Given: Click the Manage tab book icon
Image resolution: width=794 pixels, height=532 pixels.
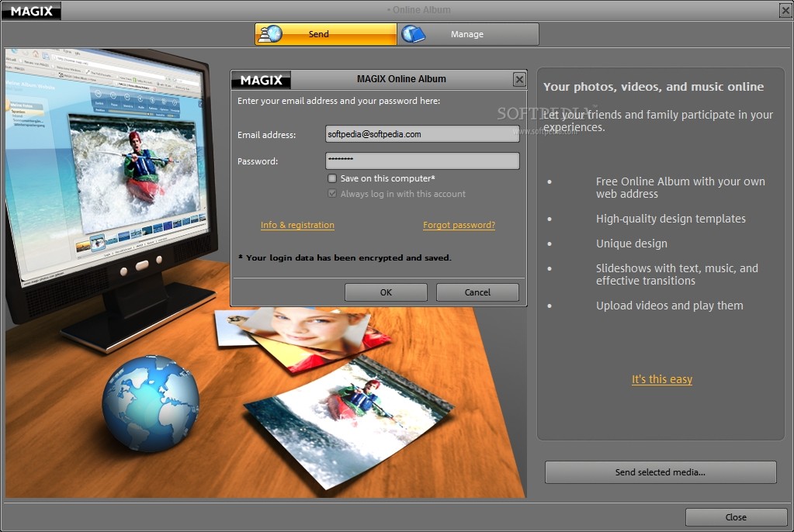Looking at the screenshot, I should (x=414, y=34).
